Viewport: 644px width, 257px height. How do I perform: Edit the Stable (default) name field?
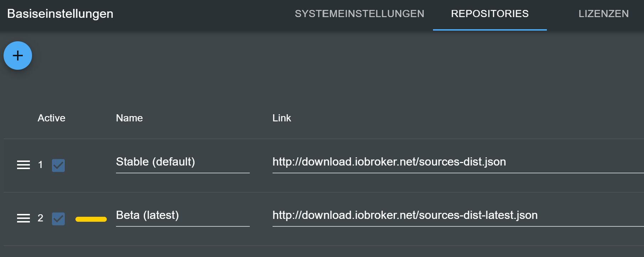183,162
